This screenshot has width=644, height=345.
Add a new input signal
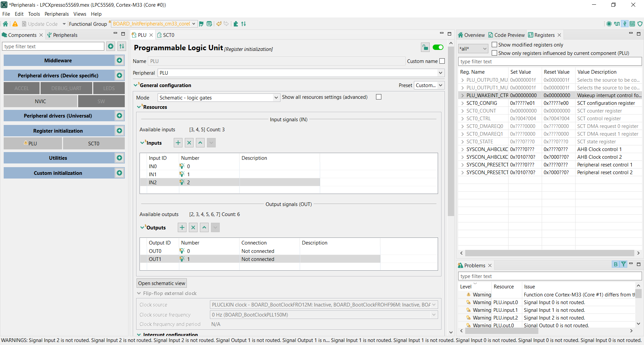pos(178,143)
